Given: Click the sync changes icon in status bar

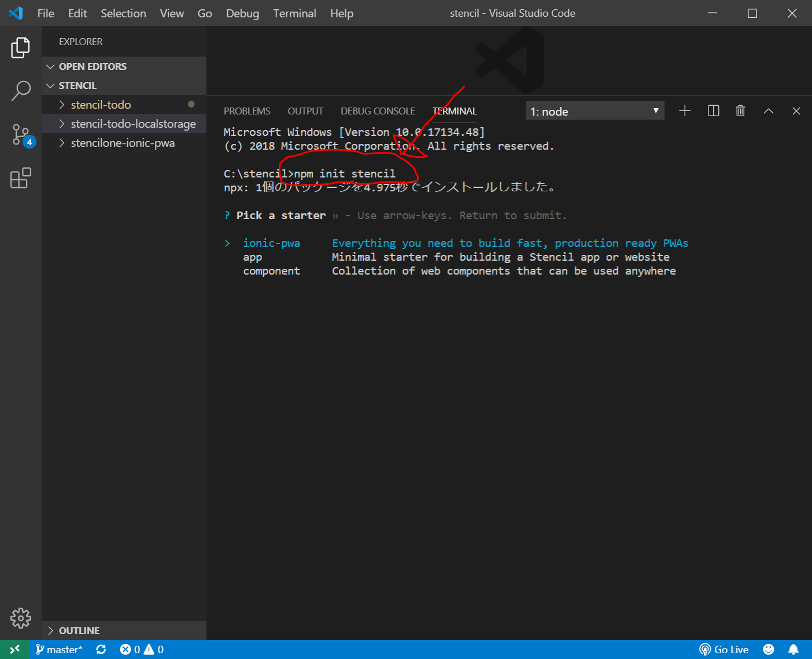Looking at the screenshot, I should click(101, 649).
